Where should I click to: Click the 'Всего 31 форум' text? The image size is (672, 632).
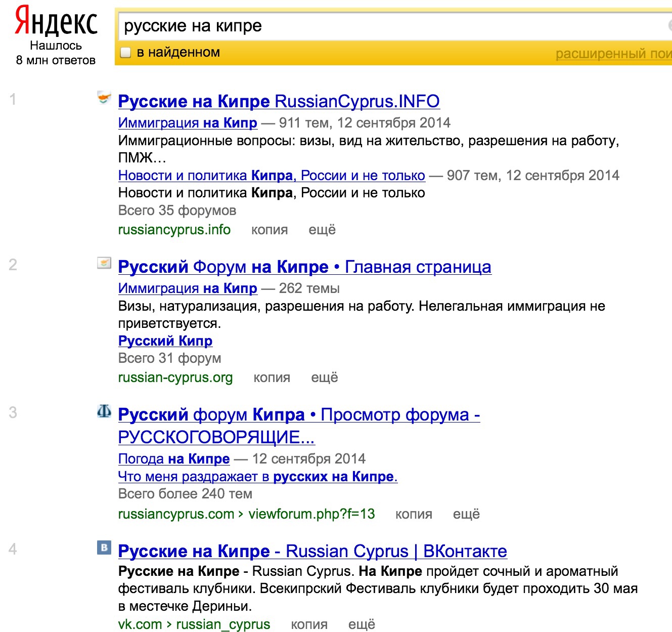169,358
